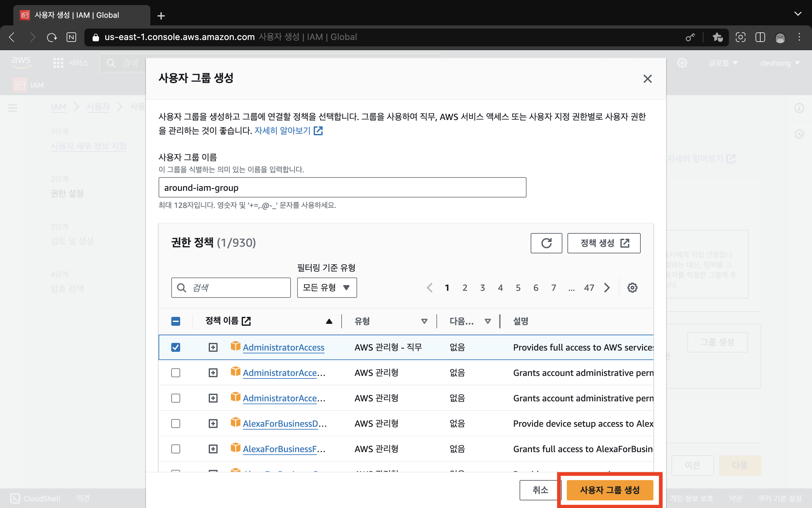Viewport: 812px width, 508px height.
Task: Click the password key icon in address bar
Action: [x=690, y=37]
